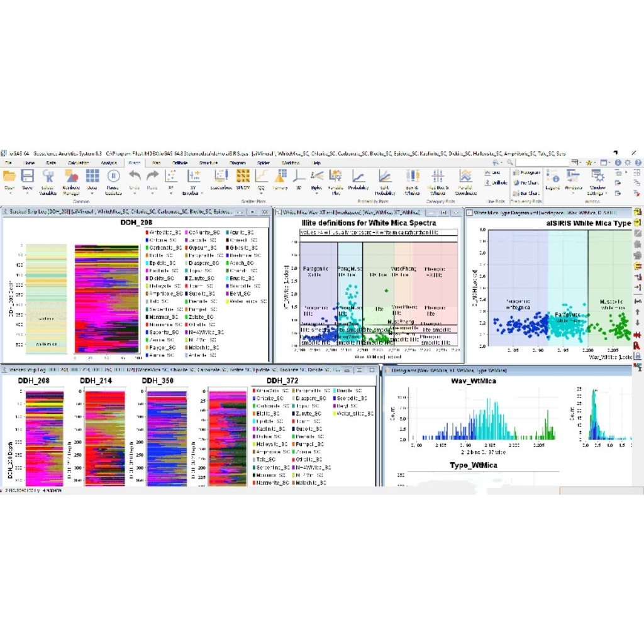Click the gear settings icon top right
The image size is (644, 644).
[628, 162]
